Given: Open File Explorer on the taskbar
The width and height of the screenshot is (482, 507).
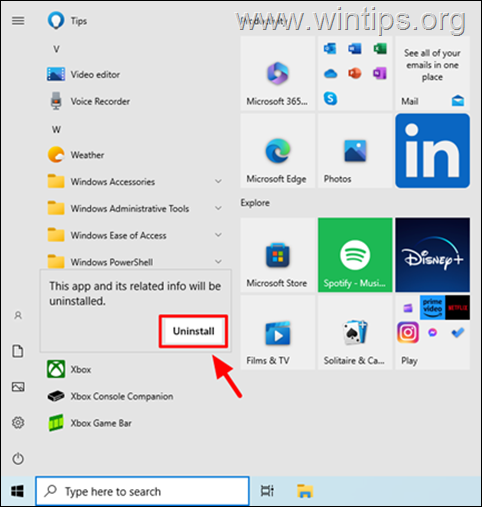Looking at the screenshot, I should [x=305, y=491].
